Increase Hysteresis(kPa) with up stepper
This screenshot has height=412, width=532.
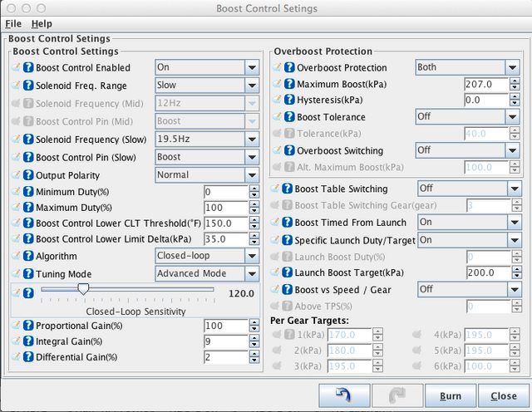click(515, 96)
